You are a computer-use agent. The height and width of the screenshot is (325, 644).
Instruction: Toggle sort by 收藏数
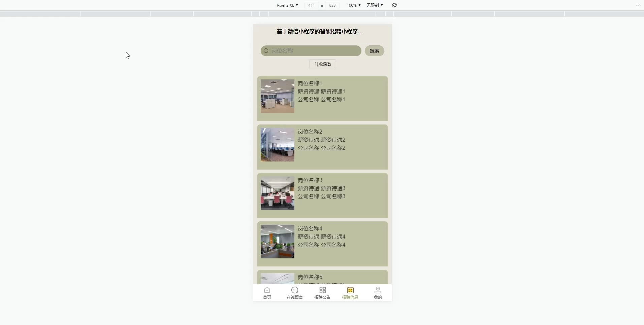[x=323, y=64]
